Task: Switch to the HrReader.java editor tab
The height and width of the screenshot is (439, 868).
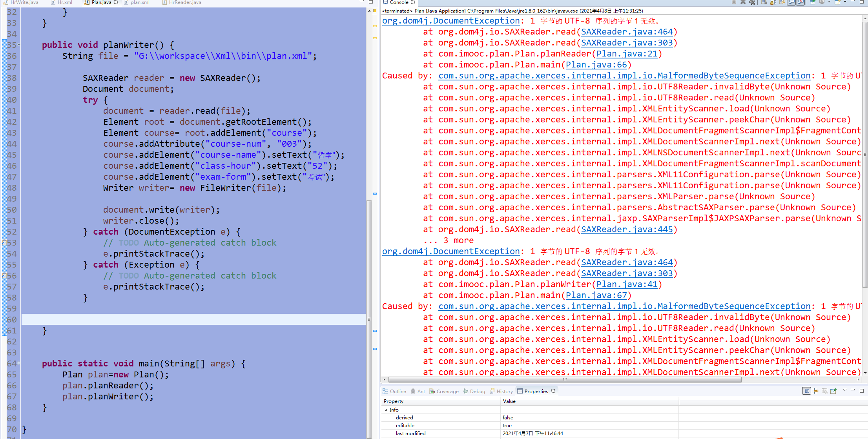Action: (x=182, y=2)
